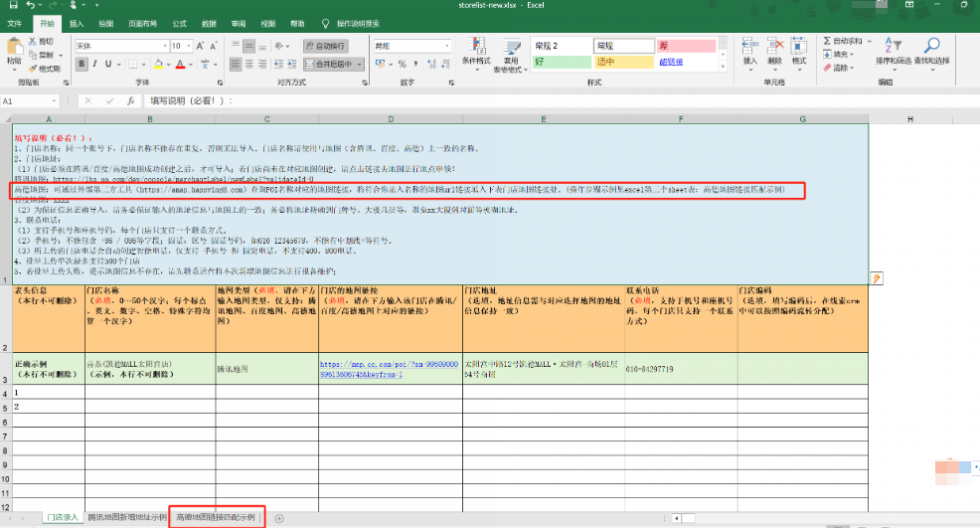The image size is (980, 528).
Task: Toggle Italic formatting
Action: point(95,64)
